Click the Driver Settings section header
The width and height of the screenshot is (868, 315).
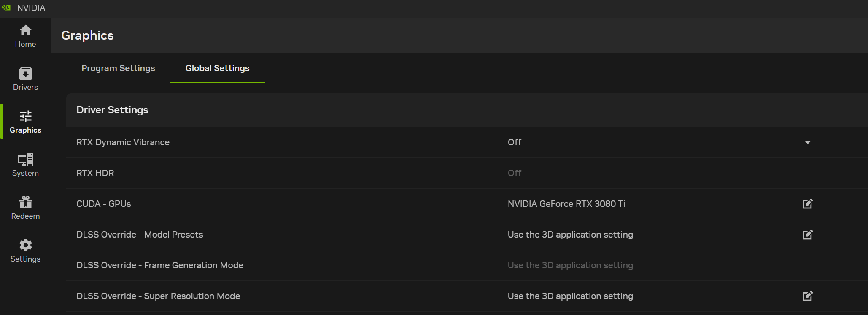(x=112, y=110)
